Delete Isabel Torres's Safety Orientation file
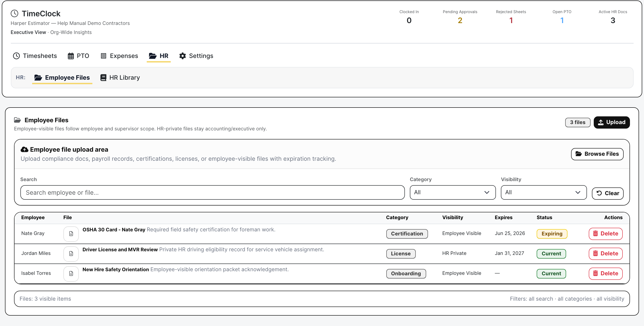This screenshot has width=644, height=326. click(606, 274)
